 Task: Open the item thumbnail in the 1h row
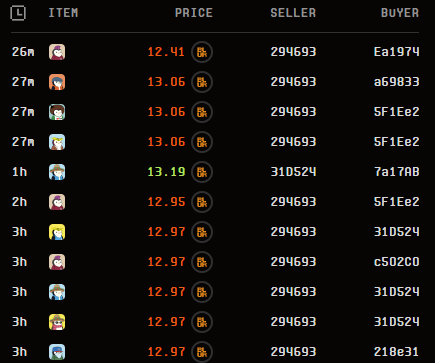57,172
